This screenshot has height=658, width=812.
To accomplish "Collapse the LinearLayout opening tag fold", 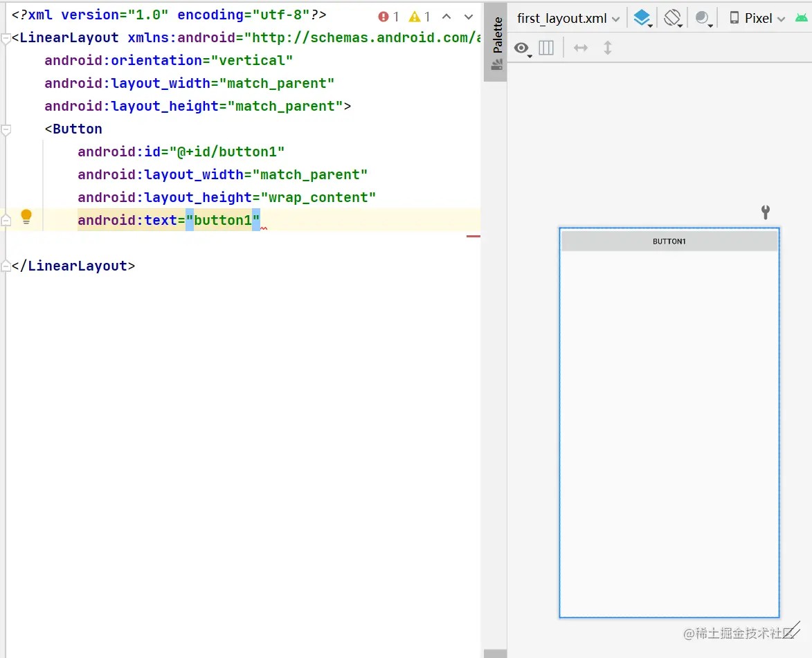I will point(6,38).
